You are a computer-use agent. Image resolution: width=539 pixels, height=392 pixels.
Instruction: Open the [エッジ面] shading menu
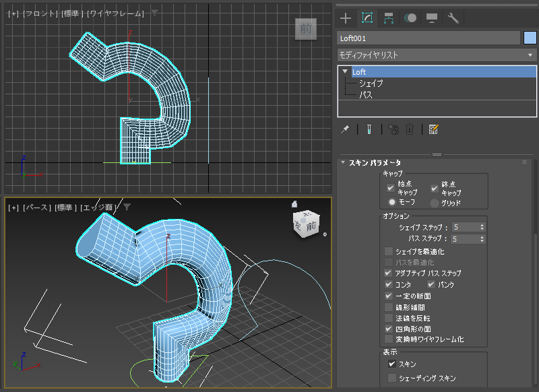[x=98, y=207]
